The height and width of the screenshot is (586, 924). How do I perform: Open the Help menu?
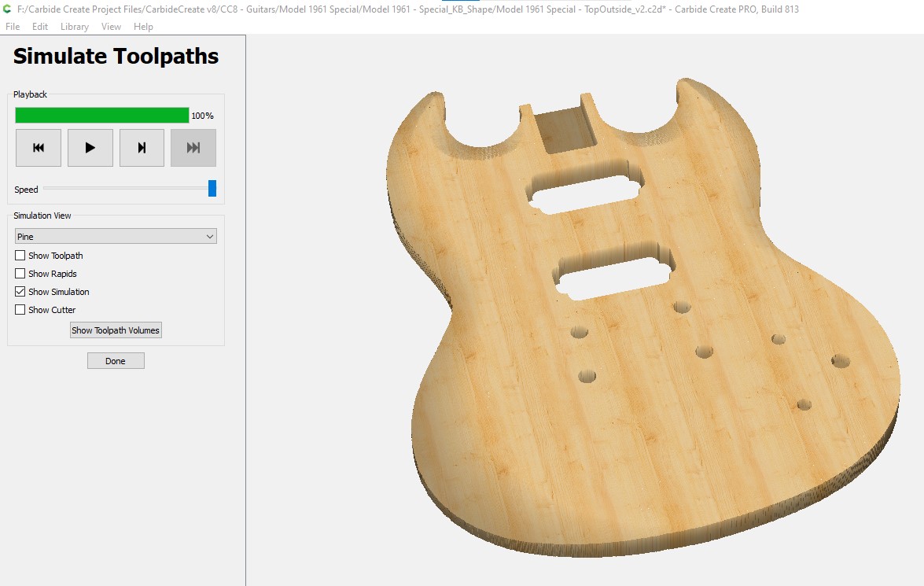[143, 27]
